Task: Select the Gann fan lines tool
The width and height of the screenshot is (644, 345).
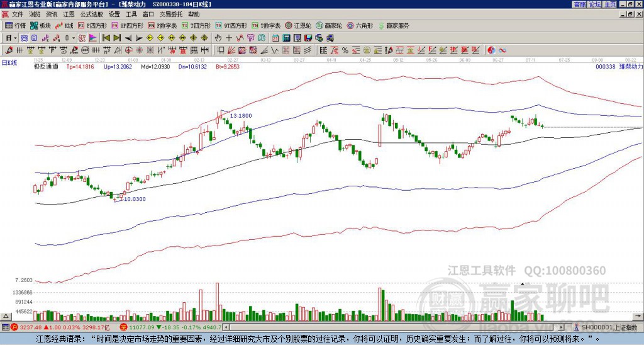Action: [x=231, y=50]
